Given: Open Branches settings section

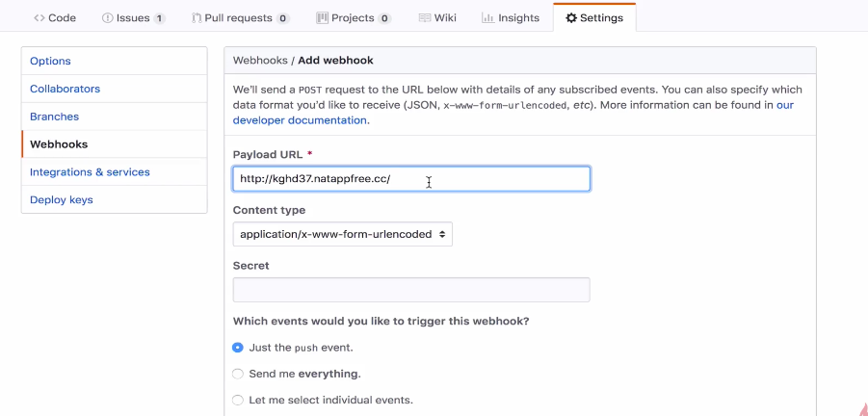Looking at the screenshot, I should (54, 117).
